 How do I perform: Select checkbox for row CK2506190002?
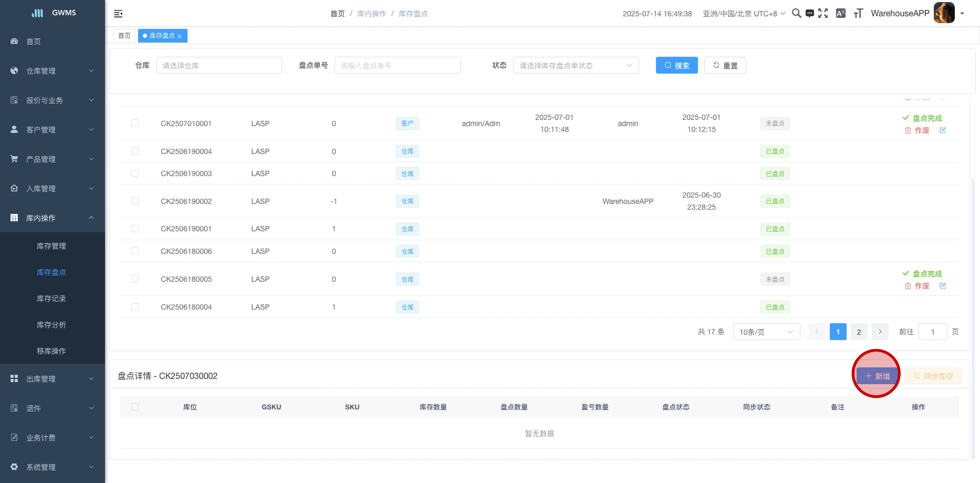coord(135,201)
